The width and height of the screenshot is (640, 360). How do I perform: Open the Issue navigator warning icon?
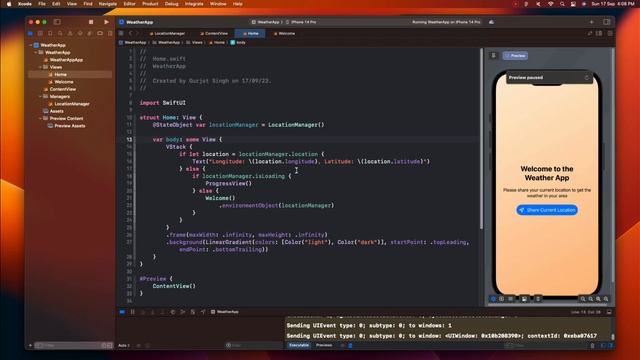(x=70, y=33)
